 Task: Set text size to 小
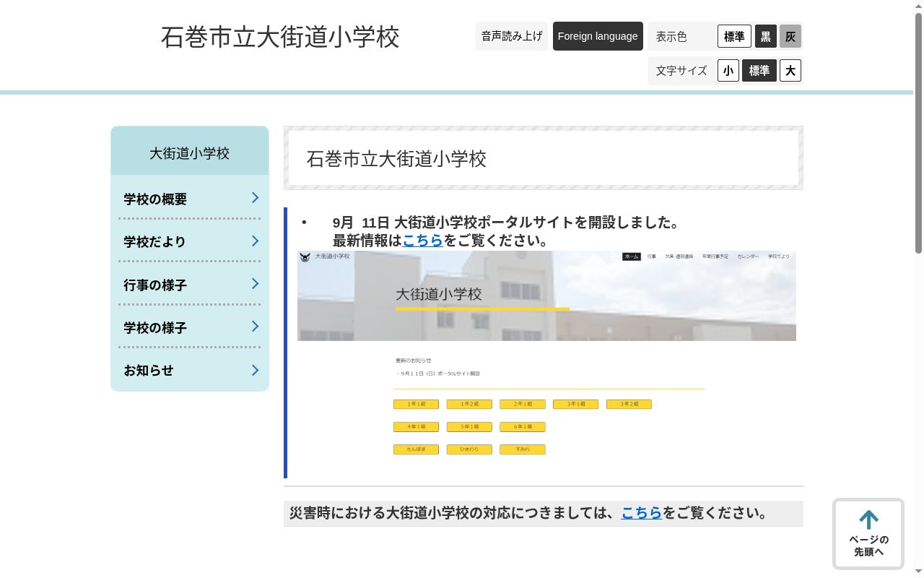click(728, 71)
